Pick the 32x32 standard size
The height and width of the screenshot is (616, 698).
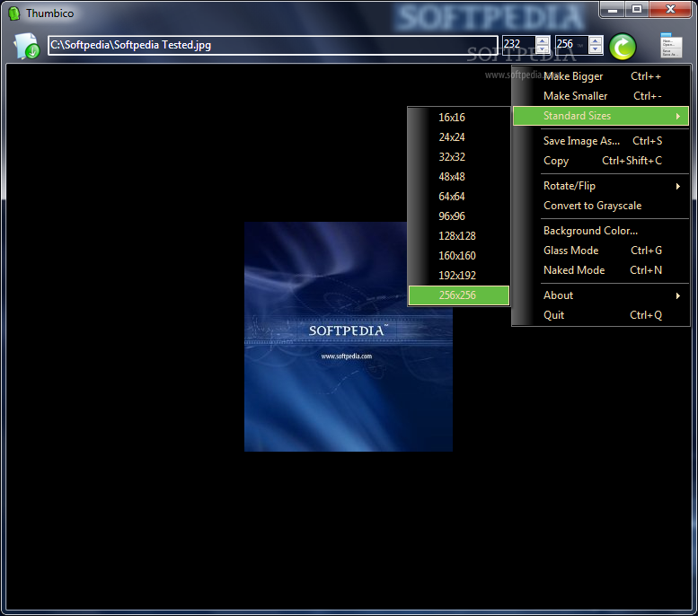coord(458,156)
